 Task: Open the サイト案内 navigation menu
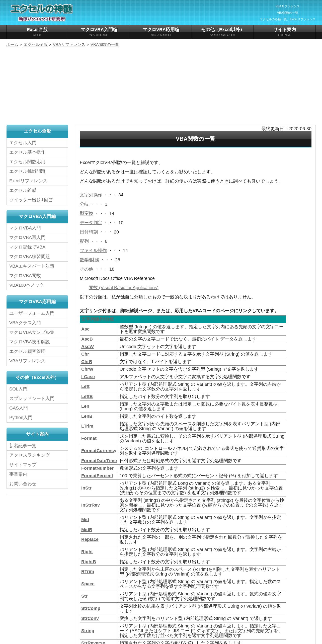point(284,32)
